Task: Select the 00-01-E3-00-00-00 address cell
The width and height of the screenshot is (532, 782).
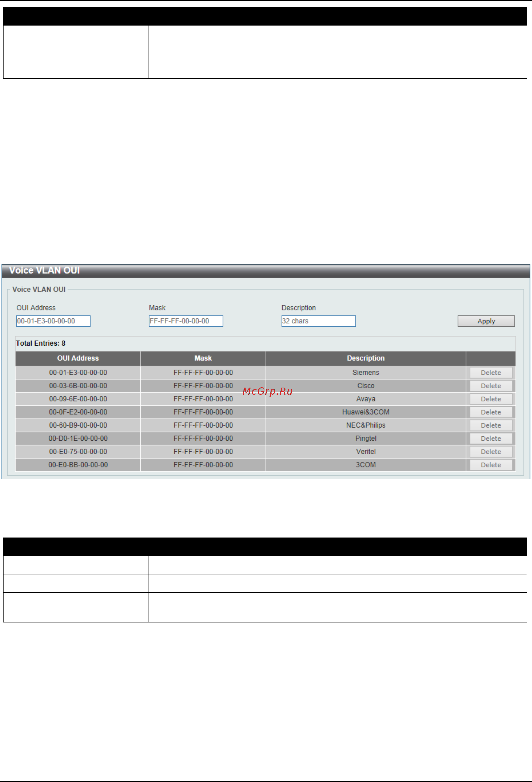Action: (x=78, y=372)
